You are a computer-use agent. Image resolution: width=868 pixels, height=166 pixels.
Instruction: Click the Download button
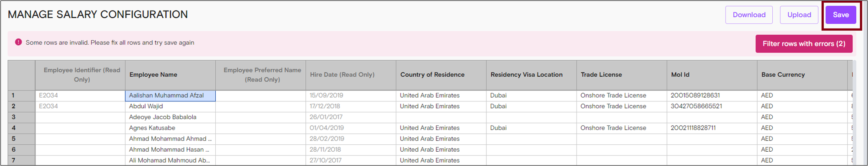(749, 15)
